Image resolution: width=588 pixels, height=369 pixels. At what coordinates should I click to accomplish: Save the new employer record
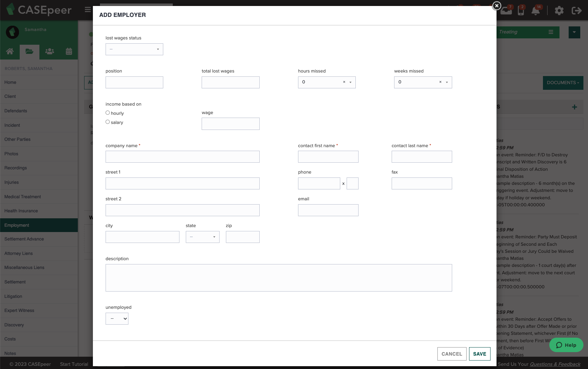480,354
